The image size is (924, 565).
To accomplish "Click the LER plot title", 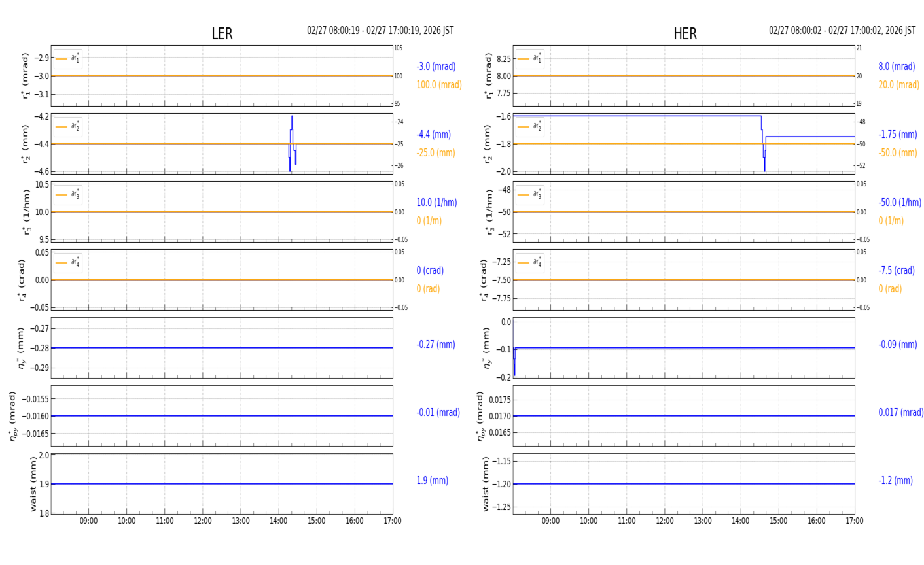I will (222, 34).
